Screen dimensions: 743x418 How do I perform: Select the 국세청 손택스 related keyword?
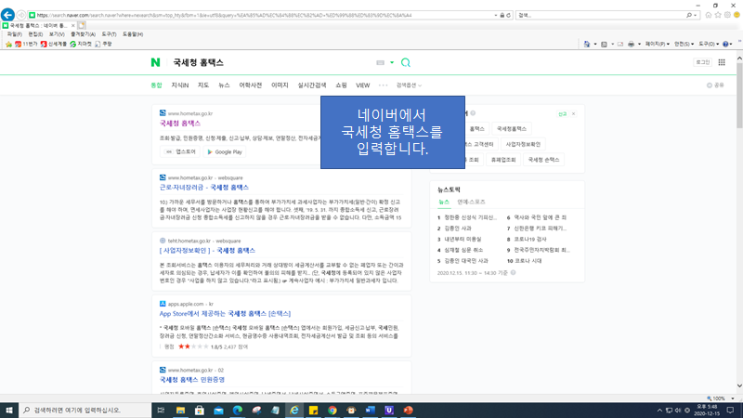(544, 160)
